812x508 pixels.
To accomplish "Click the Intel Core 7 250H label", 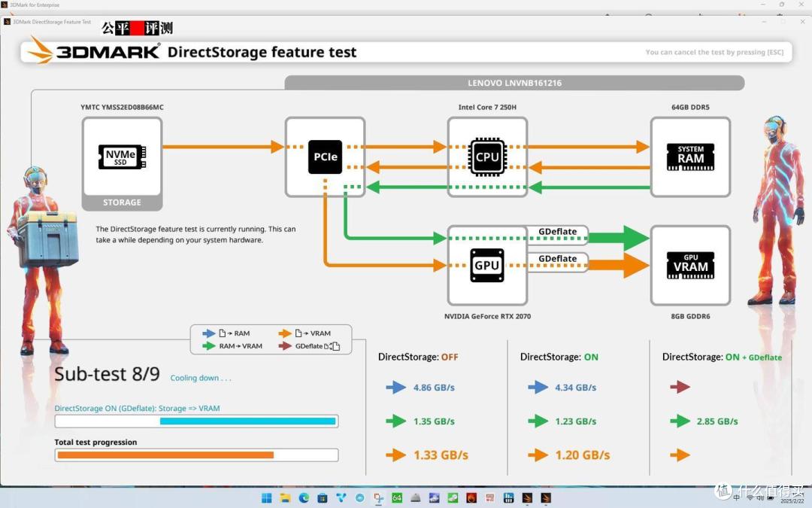I will [487, 108].
